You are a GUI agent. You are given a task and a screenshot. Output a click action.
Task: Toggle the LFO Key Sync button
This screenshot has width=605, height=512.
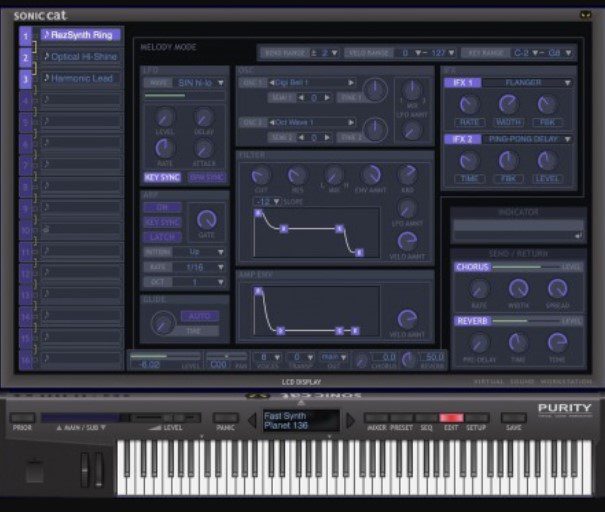click(x=162, y=177)
